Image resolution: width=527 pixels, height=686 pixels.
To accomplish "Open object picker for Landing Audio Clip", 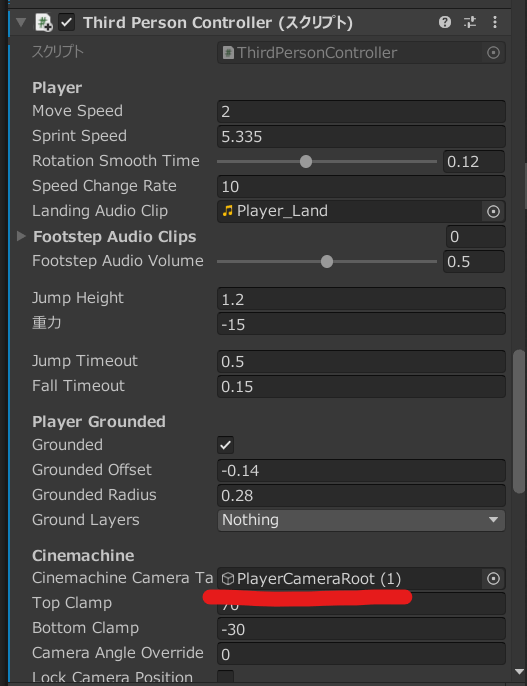I will [x=493, y=212].
